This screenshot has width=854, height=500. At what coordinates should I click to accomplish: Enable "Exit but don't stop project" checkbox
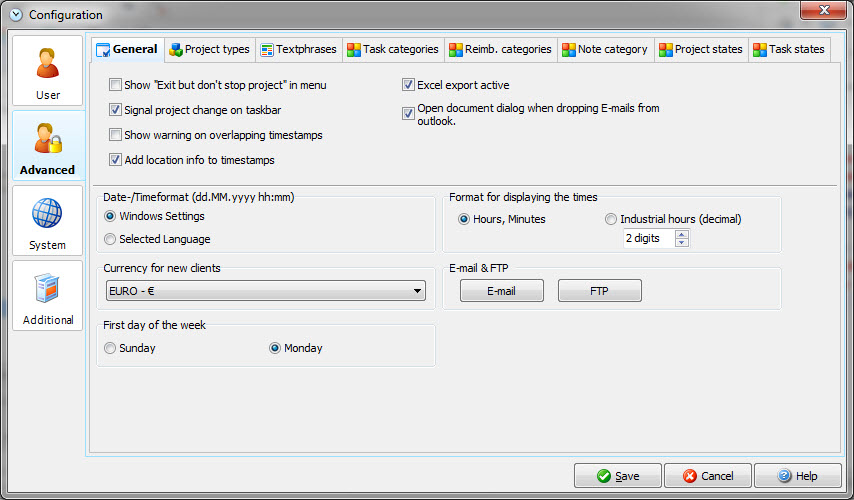[x=116, y=85]
